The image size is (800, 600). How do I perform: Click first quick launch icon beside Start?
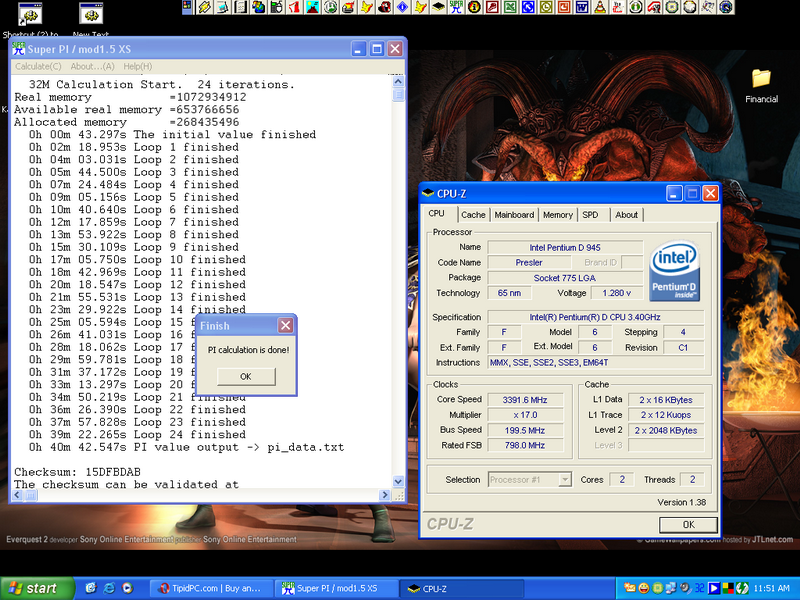91,588
